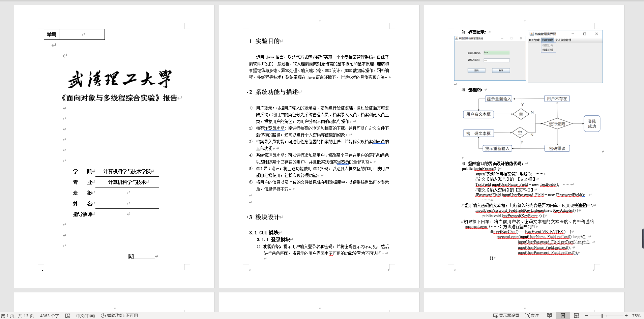Click the proofing check icon in status bar
This screenshot has height=319, width=644.
(68, 316)
